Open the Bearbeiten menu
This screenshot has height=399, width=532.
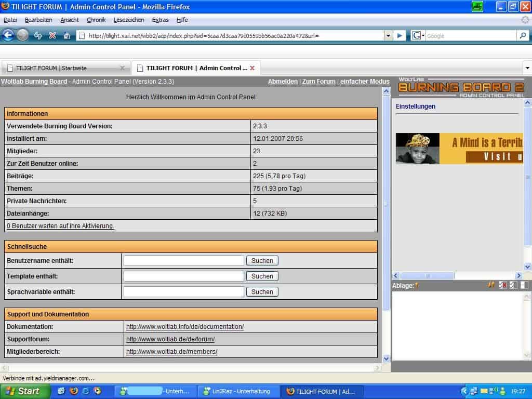38,20
